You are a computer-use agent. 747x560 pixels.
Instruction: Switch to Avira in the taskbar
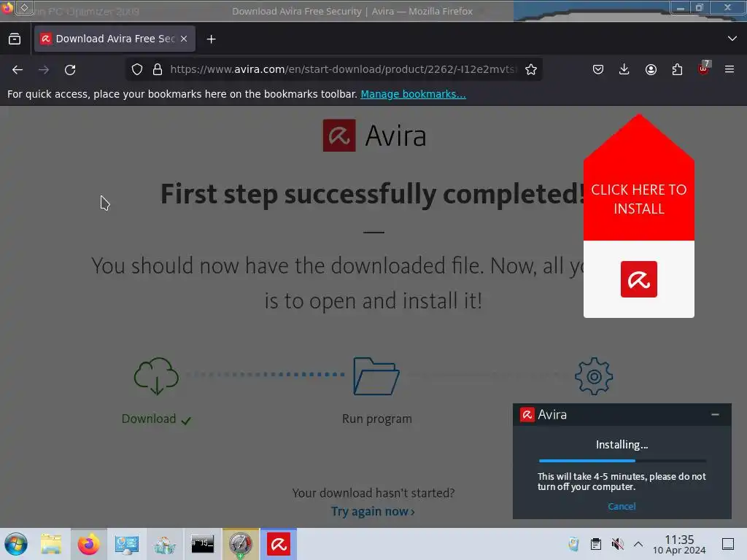click(279, 544)
